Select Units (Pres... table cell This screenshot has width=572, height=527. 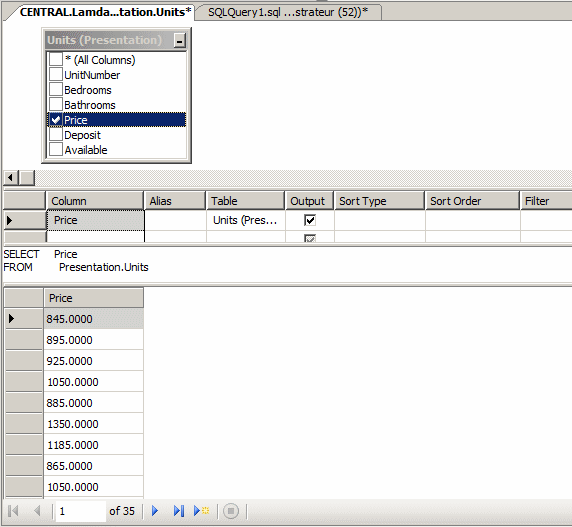click(246, 220)
